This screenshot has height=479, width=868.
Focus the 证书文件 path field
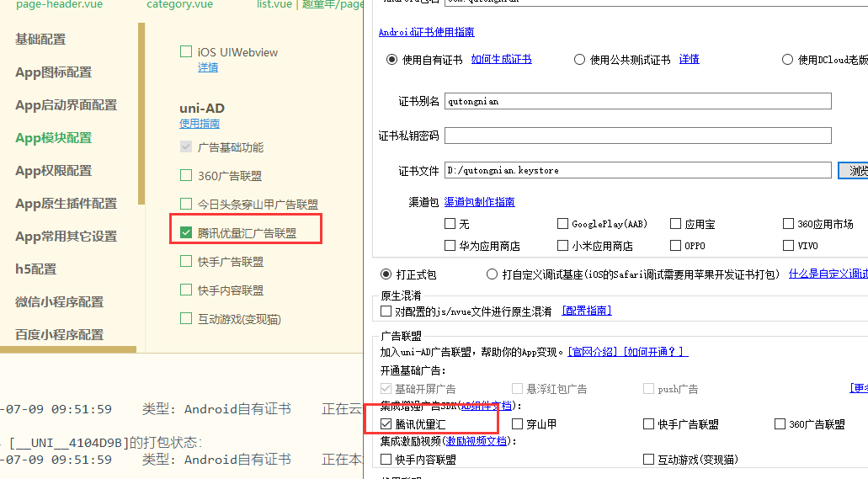(x=637, y=170)
